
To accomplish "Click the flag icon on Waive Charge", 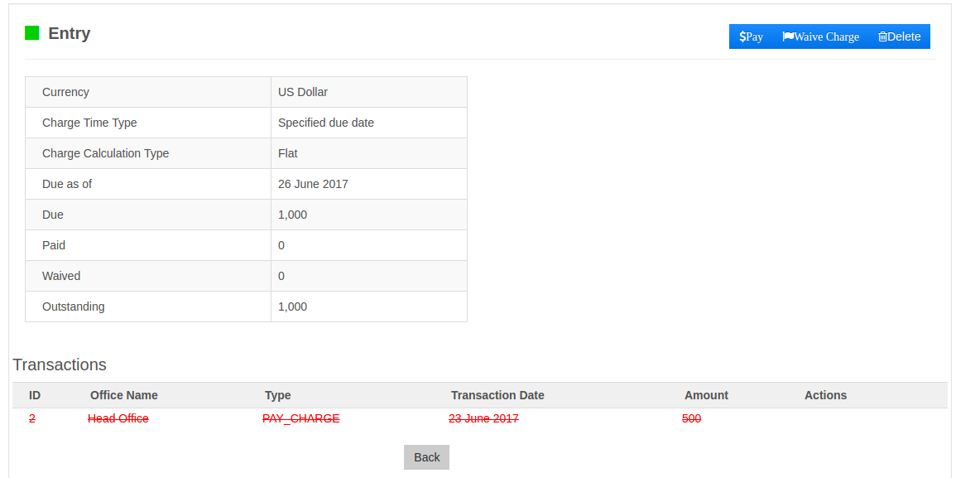I will coord(787,36).
